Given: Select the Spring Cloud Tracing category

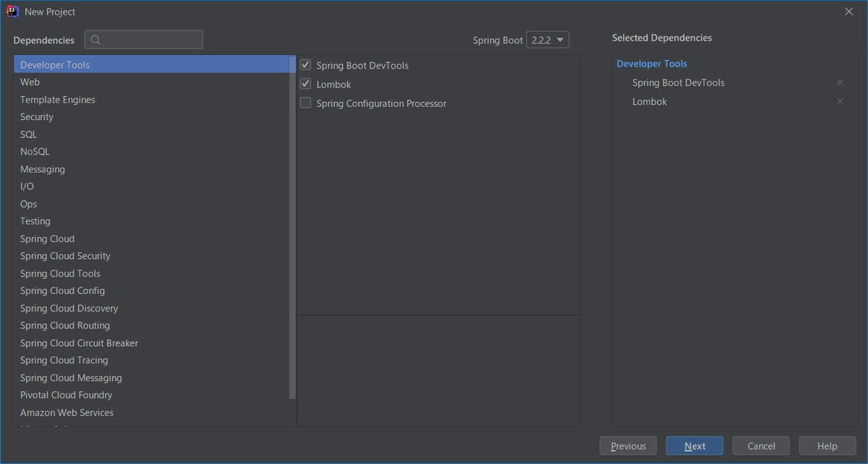Looking at the screenshot, I should point(151,360).
